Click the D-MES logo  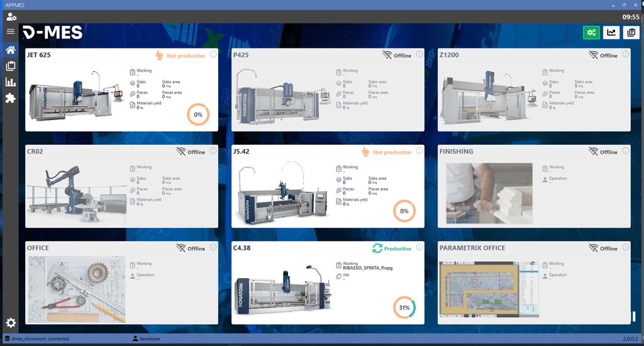[53, 33]
